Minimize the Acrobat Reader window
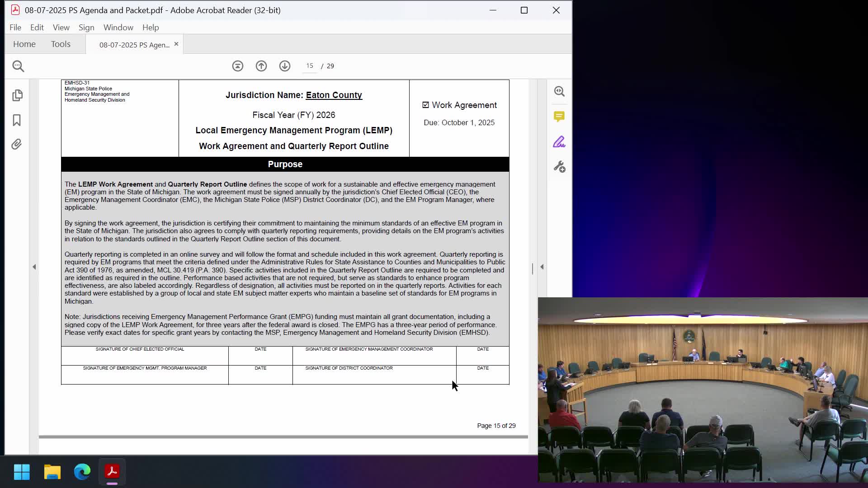868x488 pixels. pyautogui.click(x=493, y=10)
